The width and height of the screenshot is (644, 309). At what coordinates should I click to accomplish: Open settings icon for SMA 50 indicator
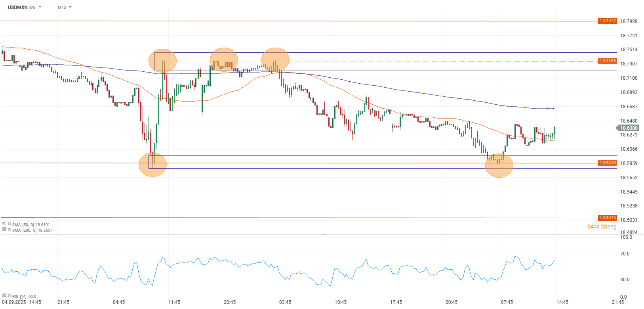(4, 224)
